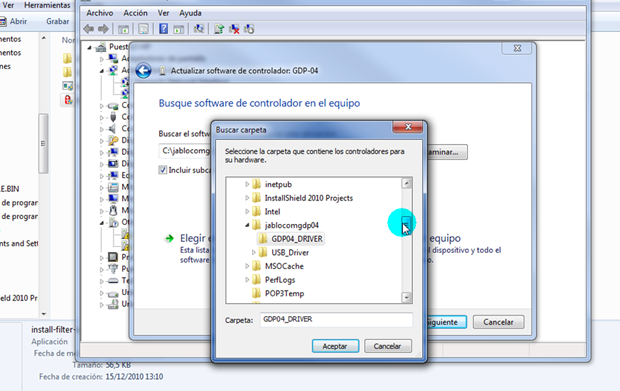This screenshot has width=620, height=391.
Task: Click the device icon beside Actualizar software title
Action: [162, 71]
